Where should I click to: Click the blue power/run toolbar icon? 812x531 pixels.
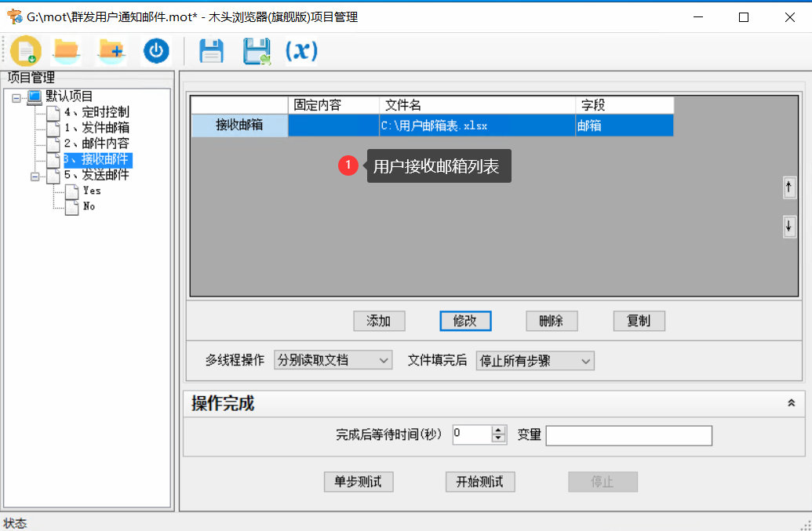click(156, 49)
